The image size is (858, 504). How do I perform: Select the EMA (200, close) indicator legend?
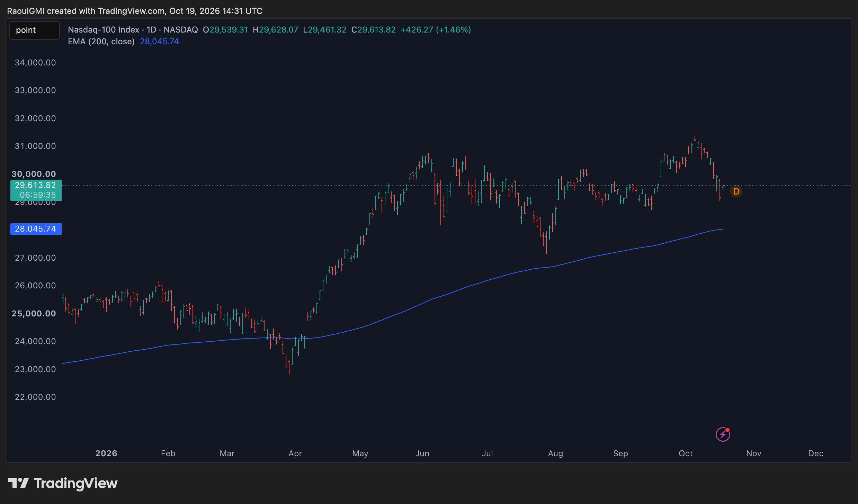click(x=101, y=42)
